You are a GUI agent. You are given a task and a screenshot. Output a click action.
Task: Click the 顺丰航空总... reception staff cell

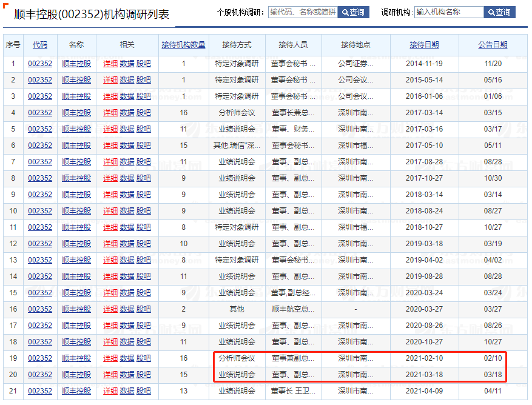(293, 309)
